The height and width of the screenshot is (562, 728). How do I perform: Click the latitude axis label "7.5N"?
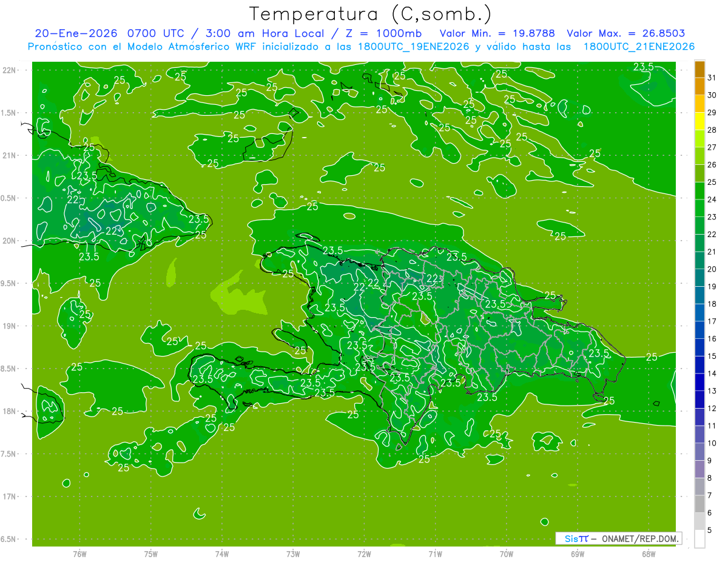pos(9,454)
